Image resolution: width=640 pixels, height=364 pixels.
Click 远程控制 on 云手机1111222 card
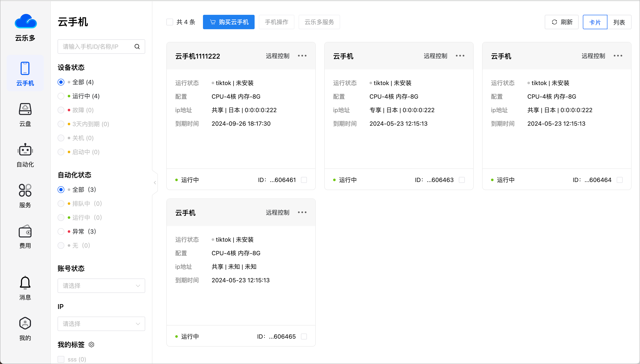pyautogui.click(x=277, y=56)
